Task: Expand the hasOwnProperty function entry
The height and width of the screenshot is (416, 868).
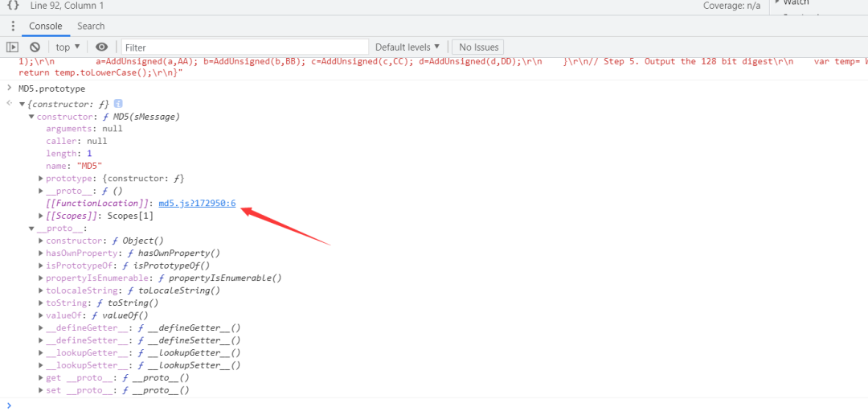Action: 41,253
